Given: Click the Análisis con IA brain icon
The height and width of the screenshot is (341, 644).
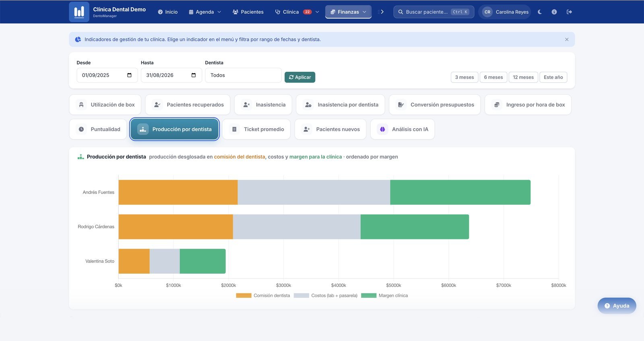Looking at the screenshot, I should pos(382,129).
